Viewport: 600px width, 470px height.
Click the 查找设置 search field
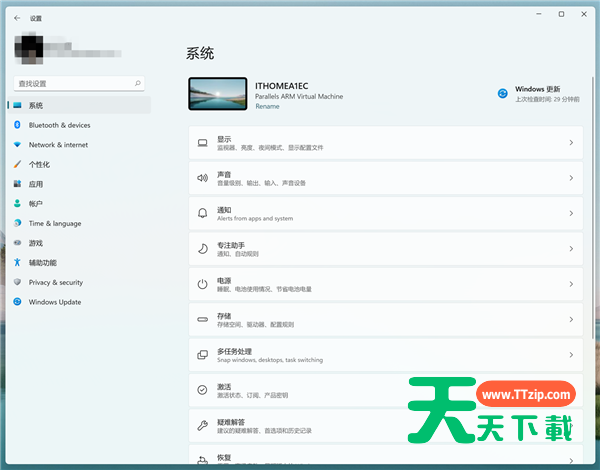coord(72,83)
